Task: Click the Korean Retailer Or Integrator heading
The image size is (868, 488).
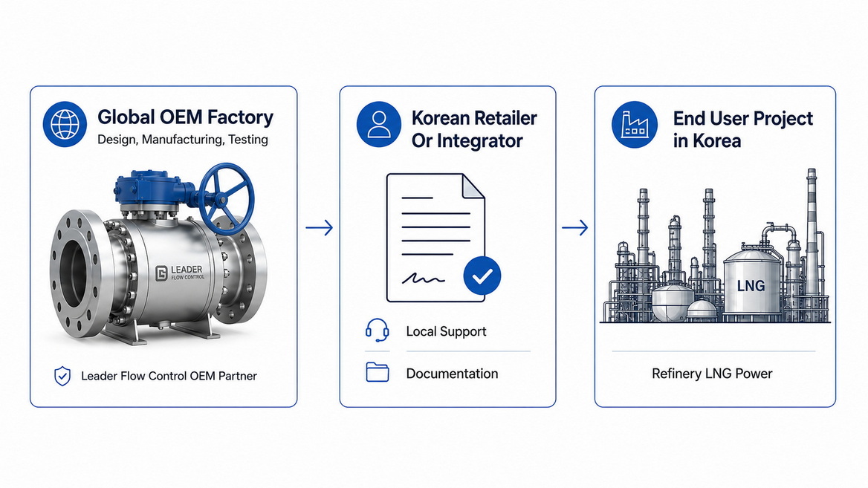Action: coord(474,129)
